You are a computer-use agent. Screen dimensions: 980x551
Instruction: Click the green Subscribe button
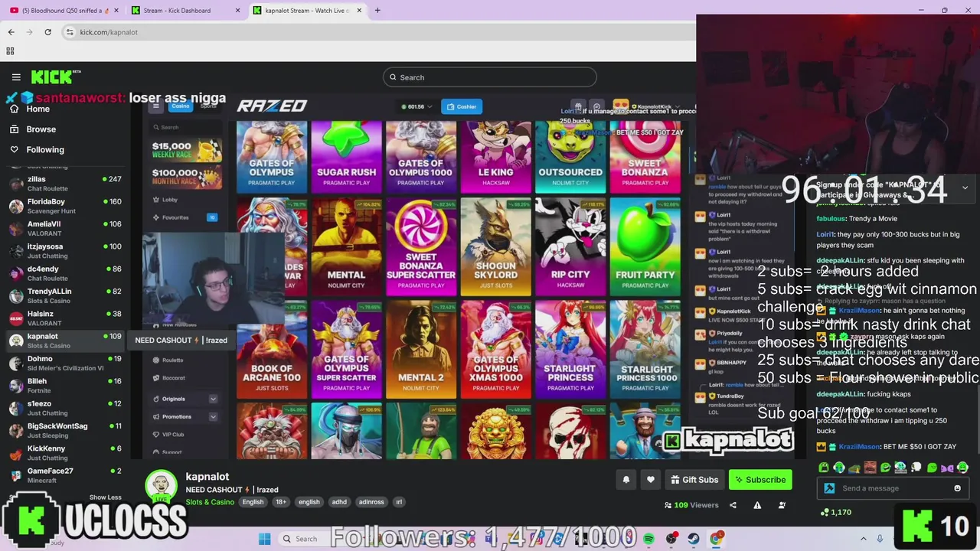(760, 480)
